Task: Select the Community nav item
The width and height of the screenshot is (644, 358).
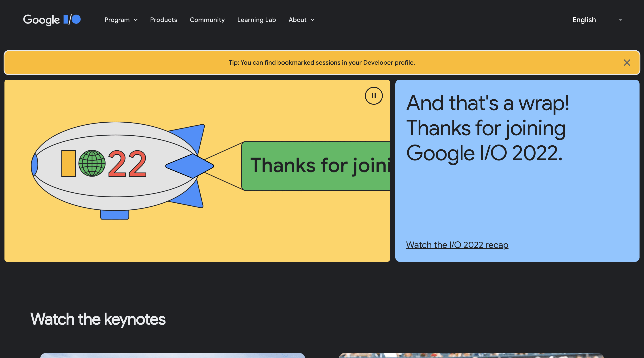Action: coord(207,20)
